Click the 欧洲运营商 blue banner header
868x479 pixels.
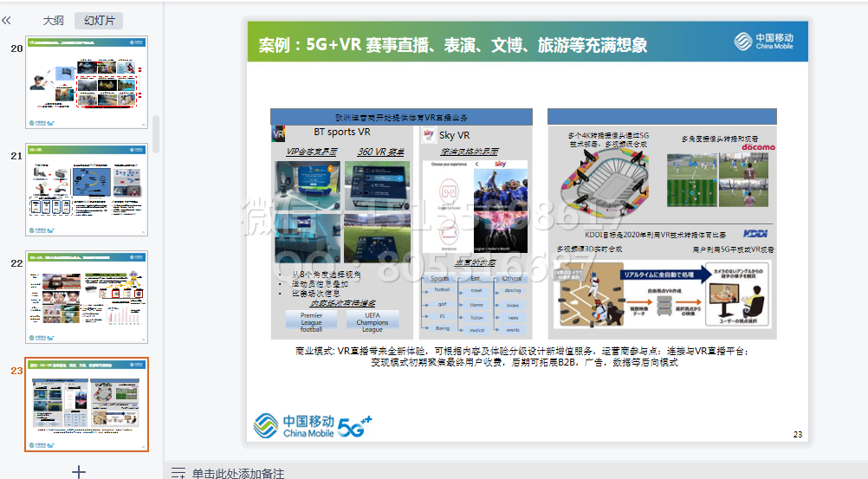[x=401, y=117]
